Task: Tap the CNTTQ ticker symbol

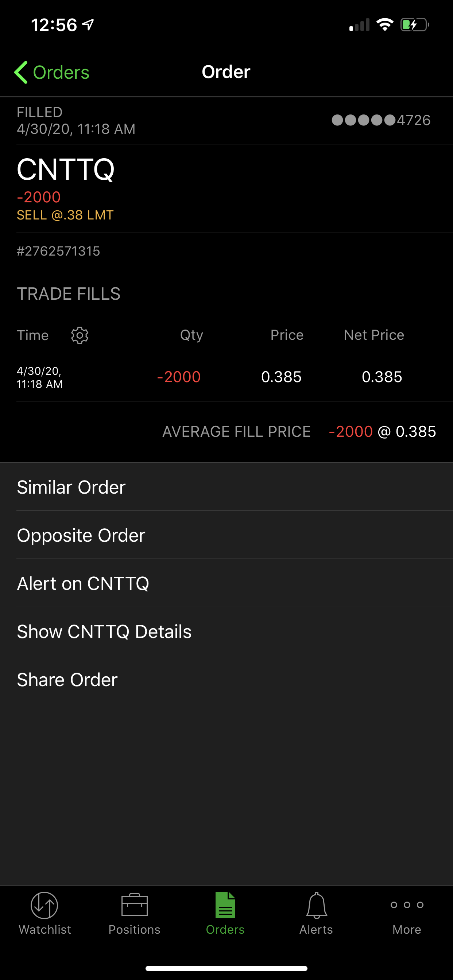Action: click(66, 170)
